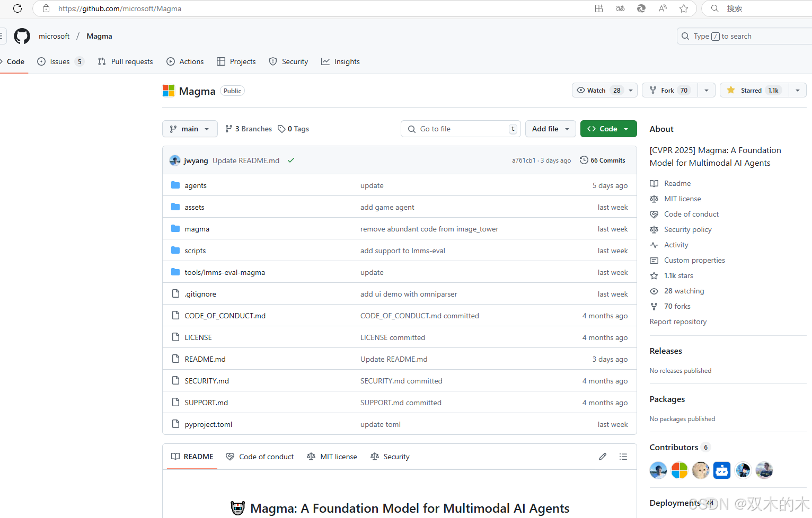This screenshot has height=518, width=812.
Task: Open the README outline list icon
Action: [x=623, y=457]
